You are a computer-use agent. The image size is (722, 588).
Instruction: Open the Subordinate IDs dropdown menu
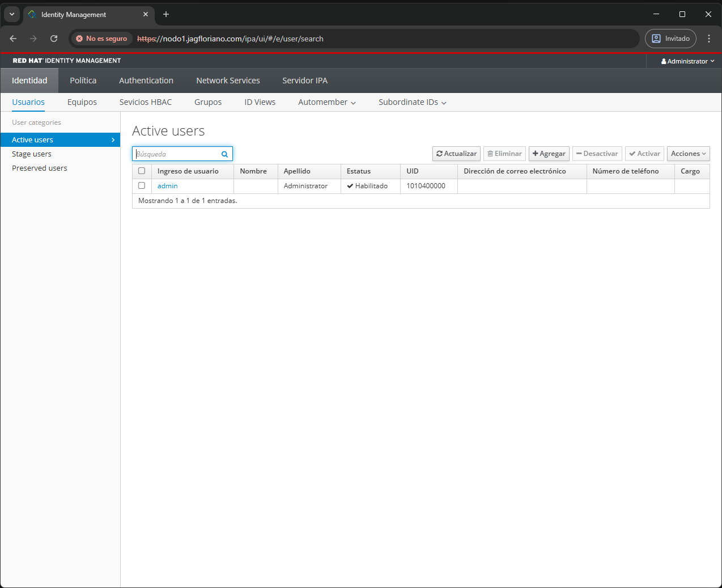412,102
